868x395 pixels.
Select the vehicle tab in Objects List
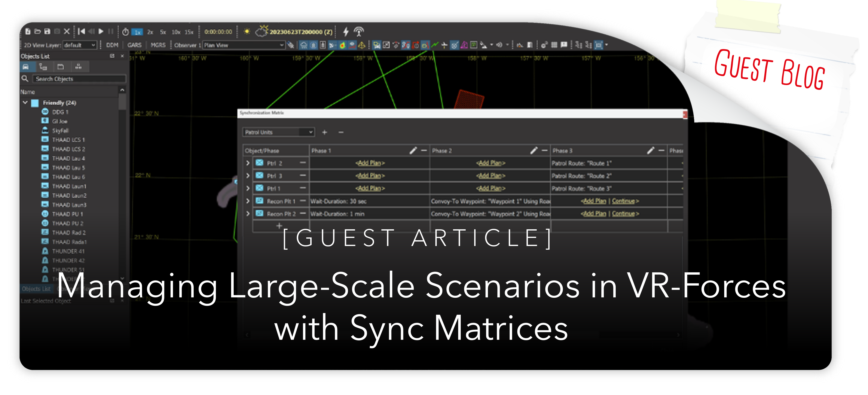[26, 67]
